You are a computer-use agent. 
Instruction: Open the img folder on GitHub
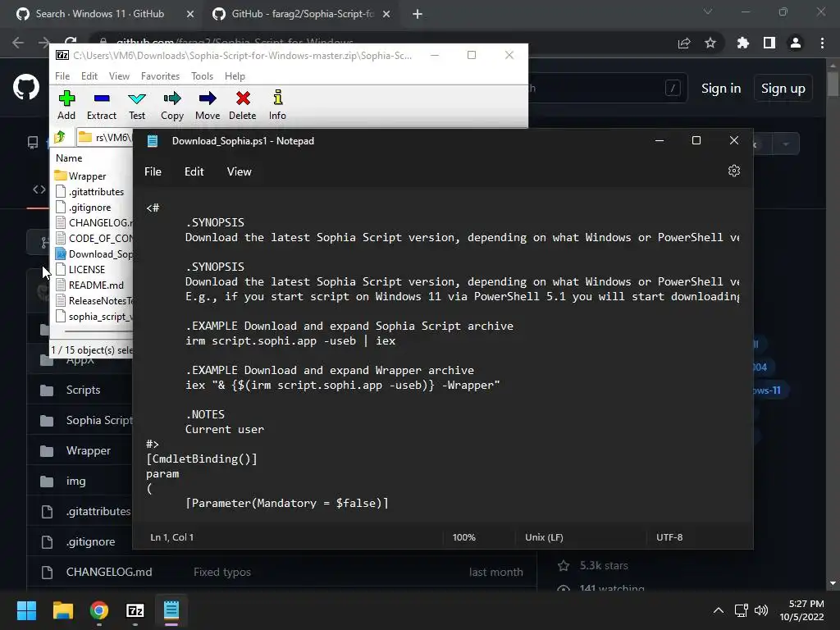click(75, 481)
